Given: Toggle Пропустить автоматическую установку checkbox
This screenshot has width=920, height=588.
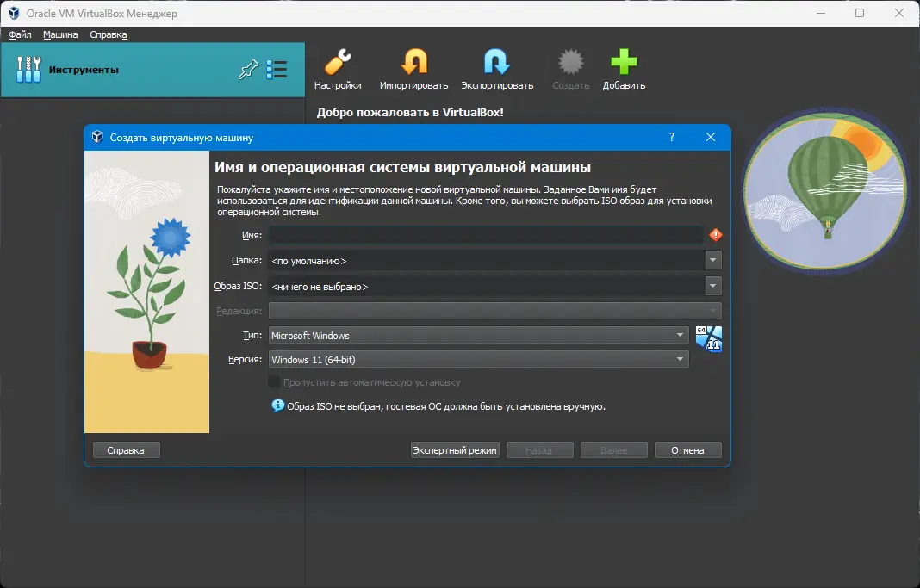Looking at the screenshot, I should click(x=274, y=382).
